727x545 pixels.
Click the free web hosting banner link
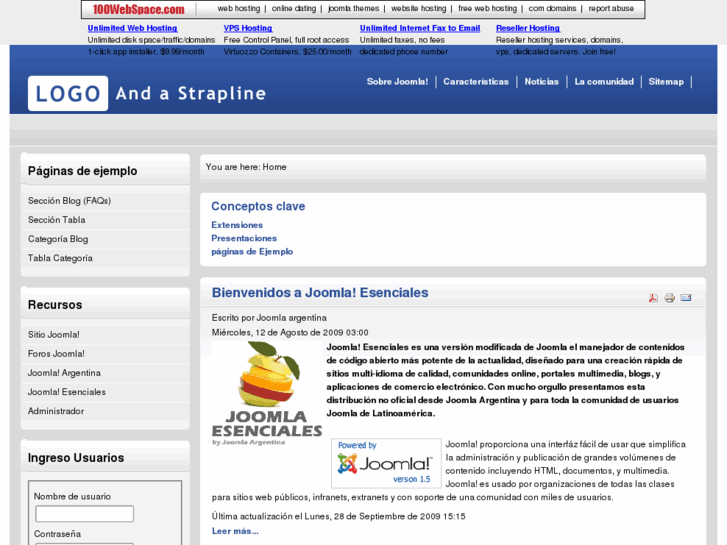pos(487,8)
